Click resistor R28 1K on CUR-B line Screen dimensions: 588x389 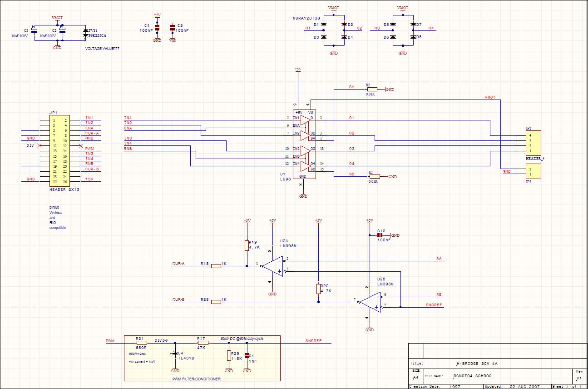216,301
